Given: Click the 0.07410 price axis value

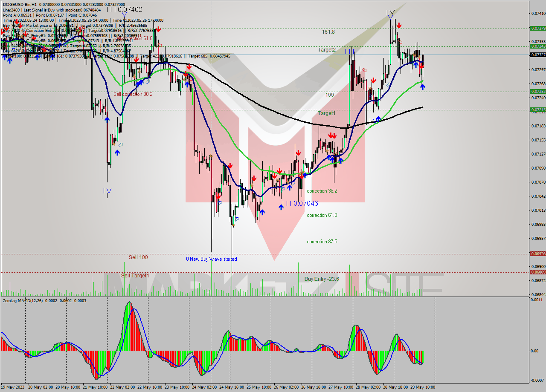Looking at the screenshot, I should pos(537,13).
